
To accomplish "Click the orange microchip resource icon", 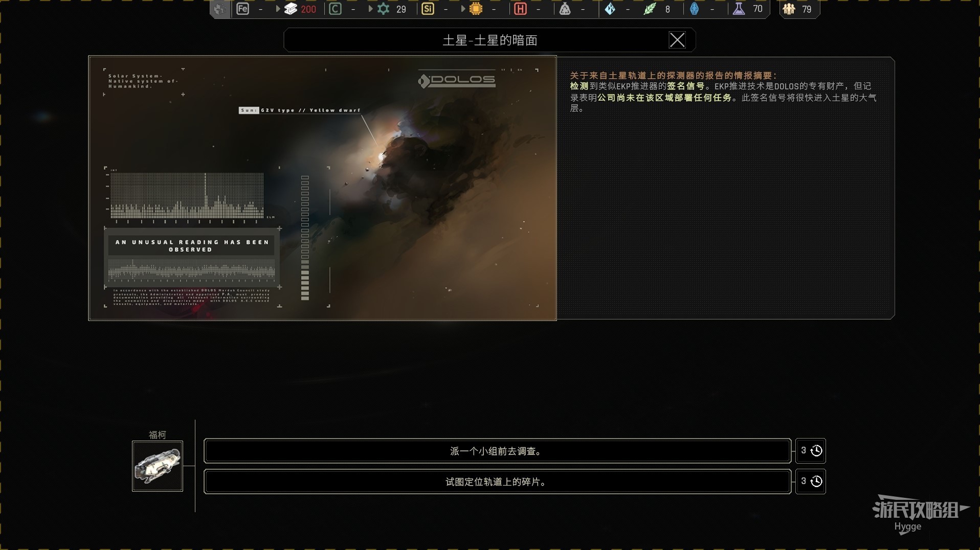I will point(476,9).
